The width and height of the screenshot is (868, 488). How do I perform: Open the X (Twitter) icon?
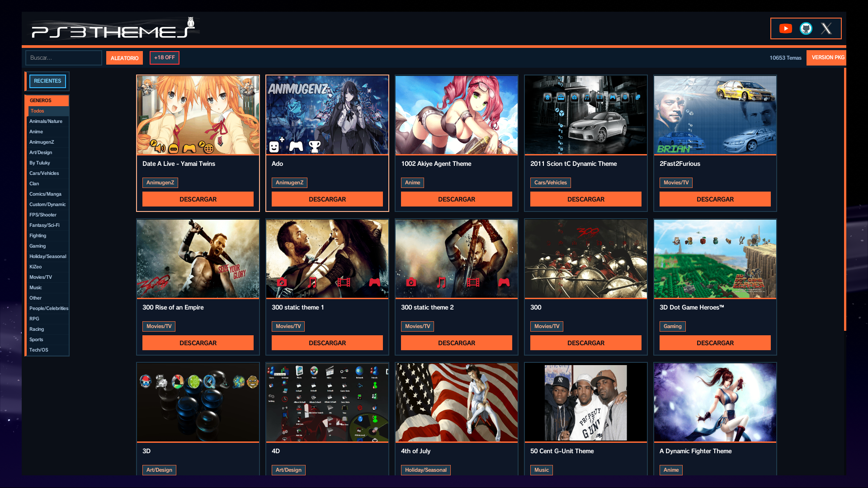pyautogui.click(x=826, y=28)
